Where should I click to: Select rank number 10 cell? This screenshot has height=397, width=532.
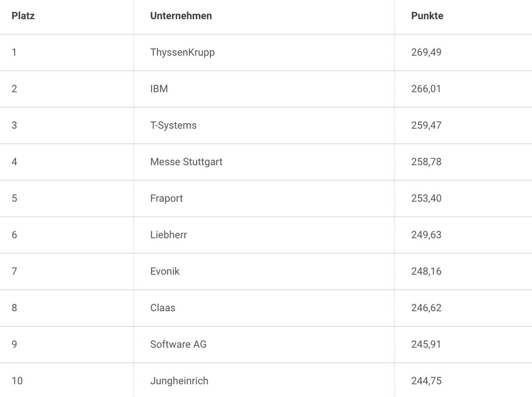click(17, 381)
